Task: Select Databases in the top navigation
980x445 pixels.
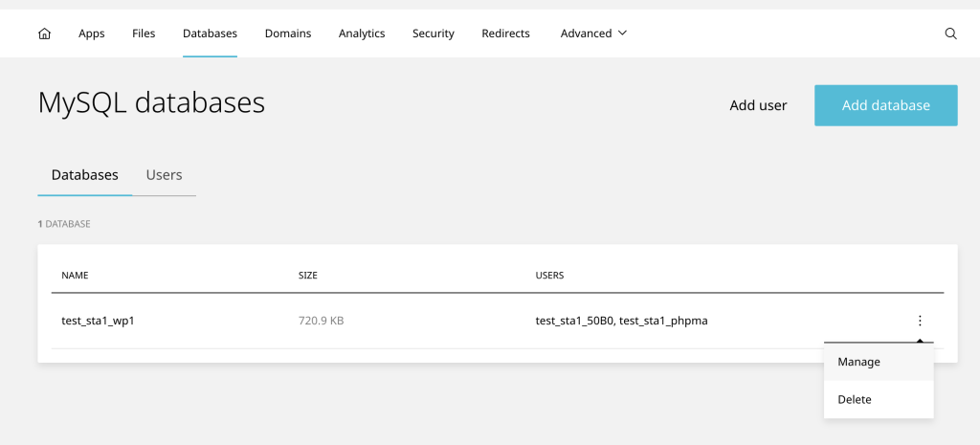Action: (210, 33)
